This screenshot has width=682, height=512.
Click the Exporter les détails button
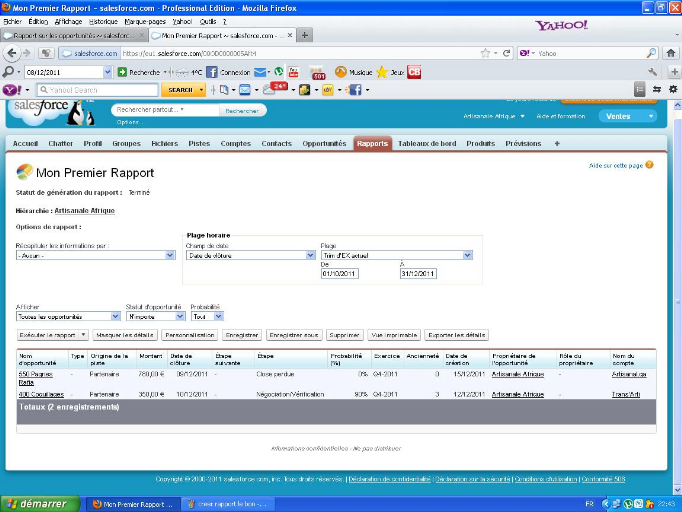456,335
